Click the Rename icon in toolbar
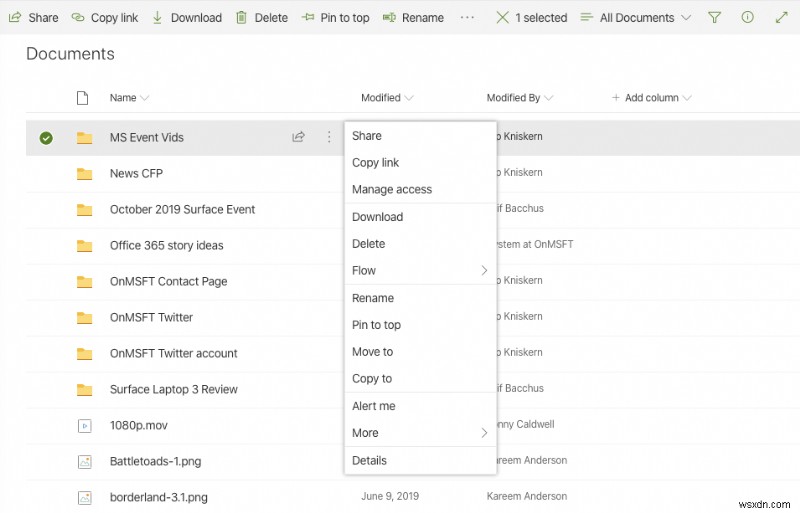Image resolution: width=800 pixels, height=513 pixels. [x=389, y=17]
